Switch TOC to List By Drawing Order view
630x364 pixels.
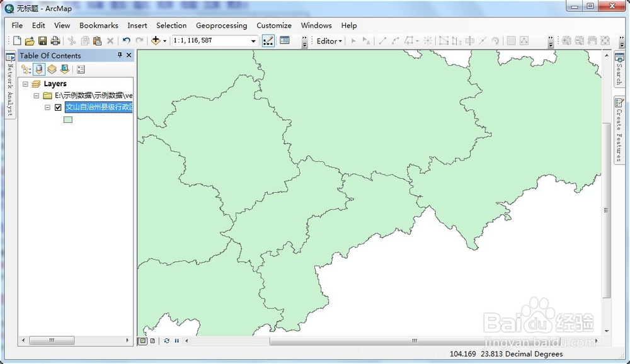coord(26,69)
